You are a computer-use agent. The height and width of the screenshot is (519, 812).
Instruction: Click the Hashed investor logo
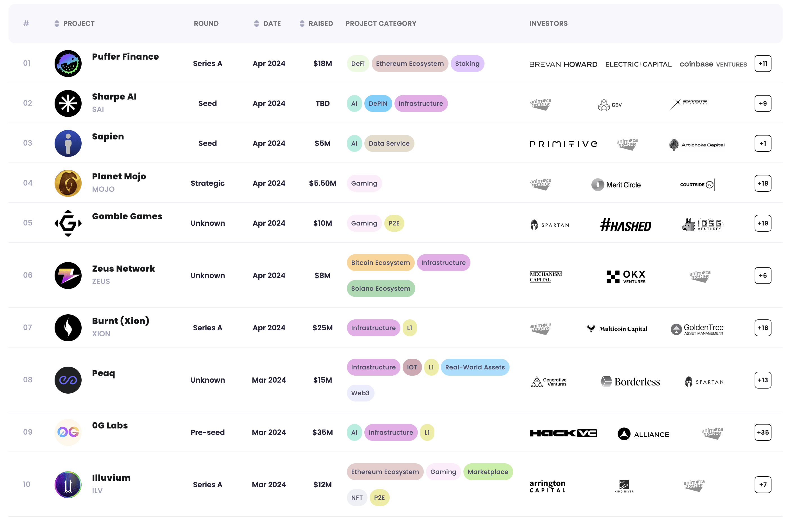point(625,225)
